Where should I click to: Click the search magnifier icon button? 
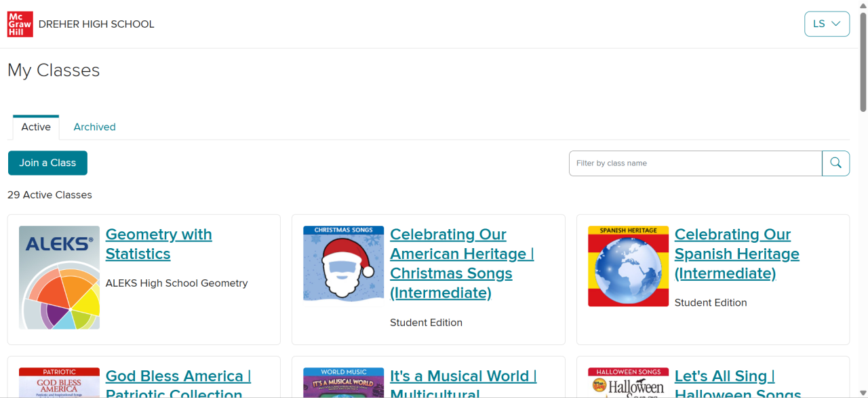[x=835, y=163]
